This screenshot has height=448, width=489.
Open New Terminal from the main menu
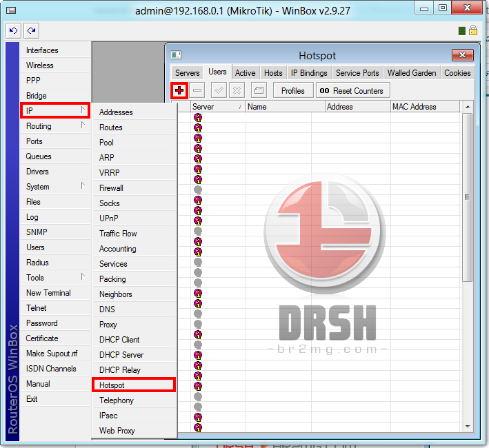[55, 293]
